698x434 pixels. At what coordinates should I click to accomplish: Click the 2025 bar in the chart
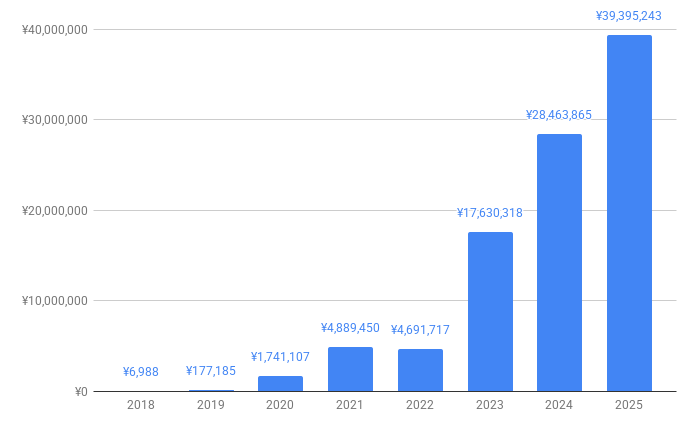pos(629,213)
